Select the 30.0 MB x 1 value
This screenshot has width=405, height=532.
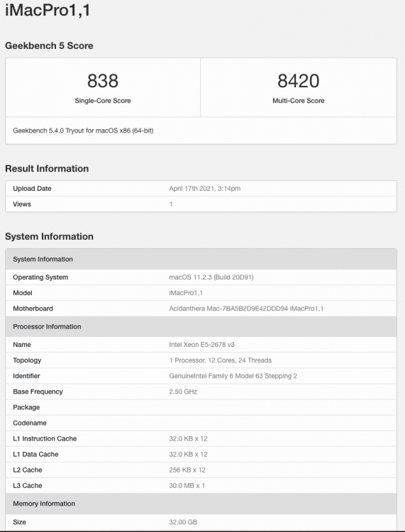point(187,485)
